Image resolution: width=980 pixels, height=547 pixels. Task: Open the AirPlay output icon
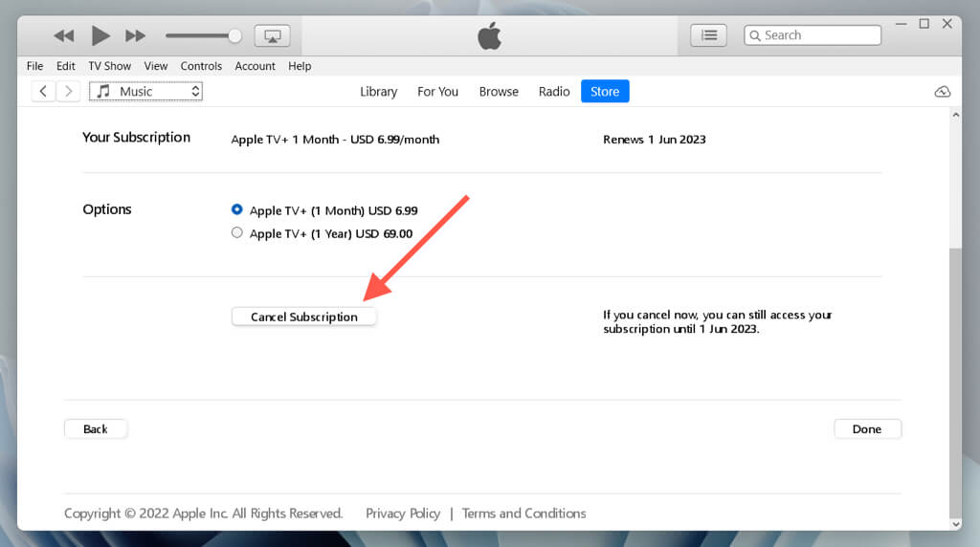272,36
